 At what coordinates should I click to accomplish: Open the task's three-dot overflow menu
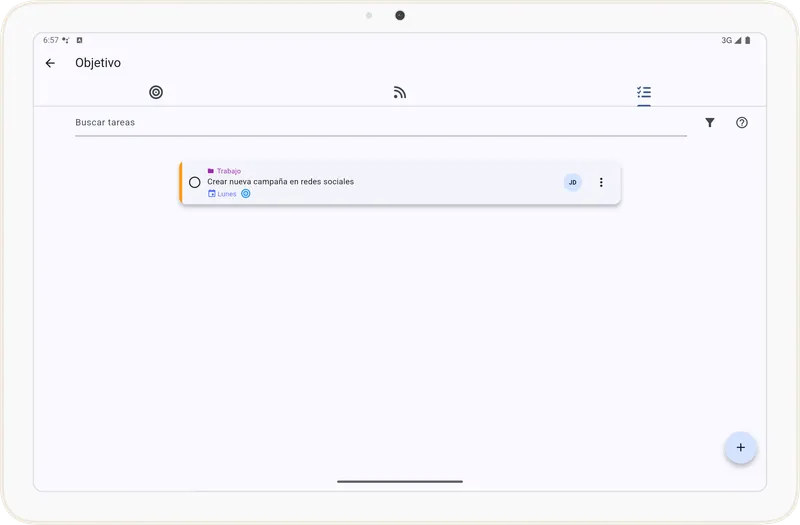click(x=601, y=182)
